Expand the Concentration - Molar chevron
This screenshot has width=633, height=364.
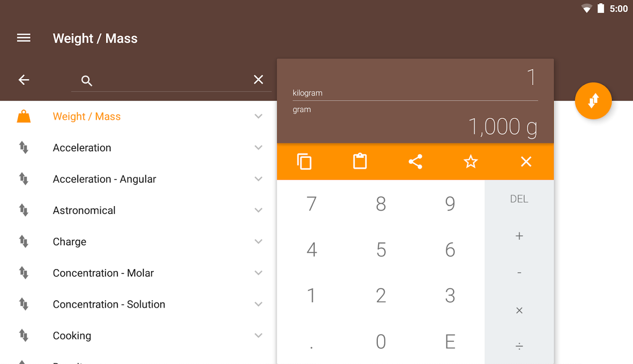pyautogui.click(x=258, y=273)
